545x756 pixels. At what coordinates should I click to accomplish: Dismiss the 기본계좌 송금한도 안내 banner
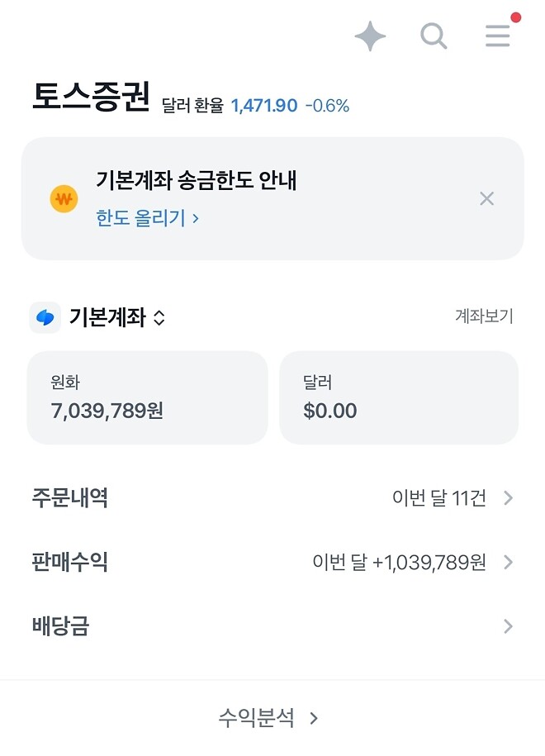[486, 198]
